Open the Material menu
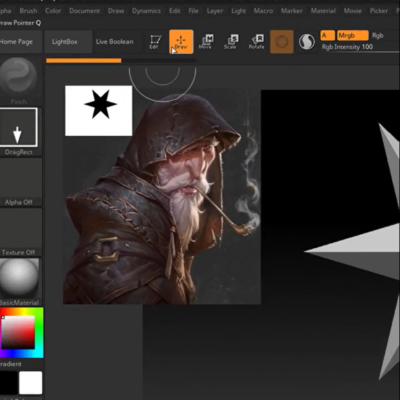Viewport: 400px width, 400px height. [323, 11]
